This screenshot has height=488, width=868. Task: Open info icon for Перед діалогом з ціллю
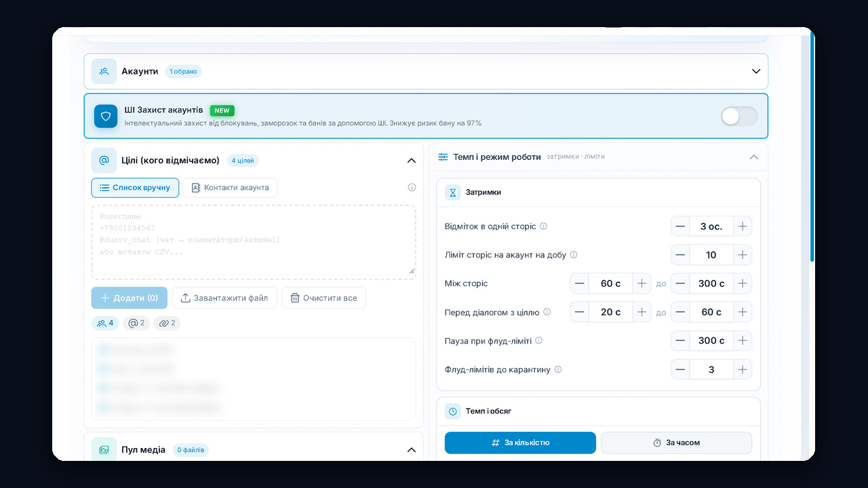(x=547, y=312)
